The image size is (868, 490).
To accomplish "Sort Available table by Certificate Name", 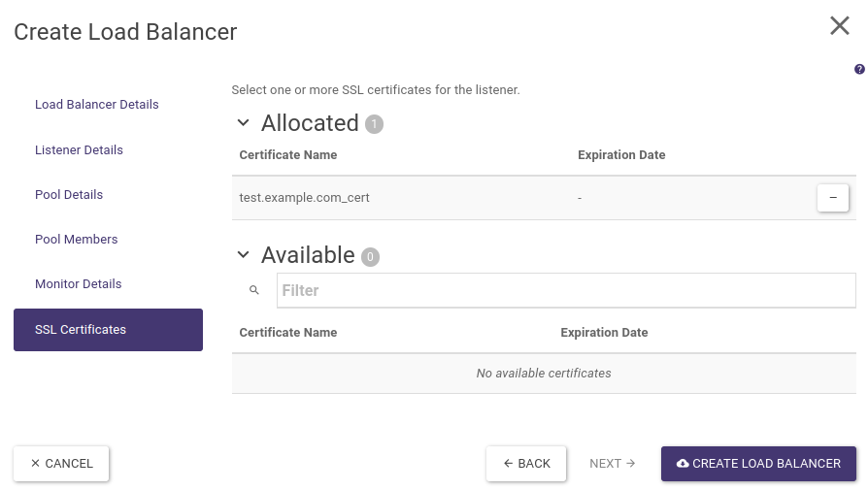I will (x=288, y=333).
